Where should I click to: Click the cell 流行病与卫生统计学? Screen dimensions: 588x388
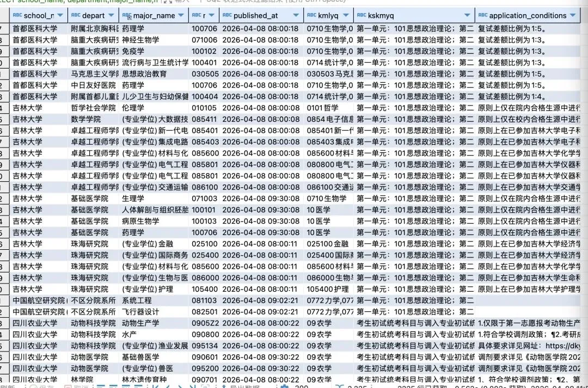coord(155,63)
